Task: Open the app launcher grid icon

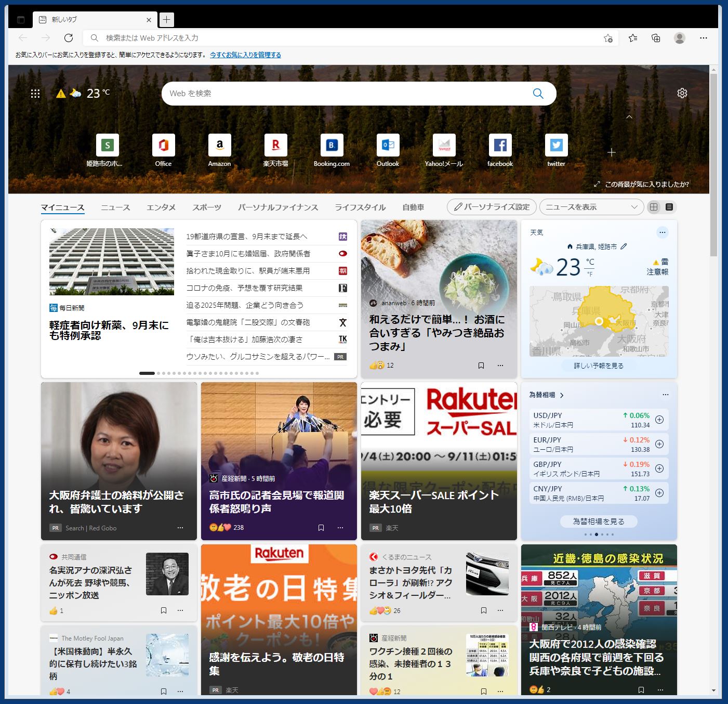Action: tap(35, 94)
